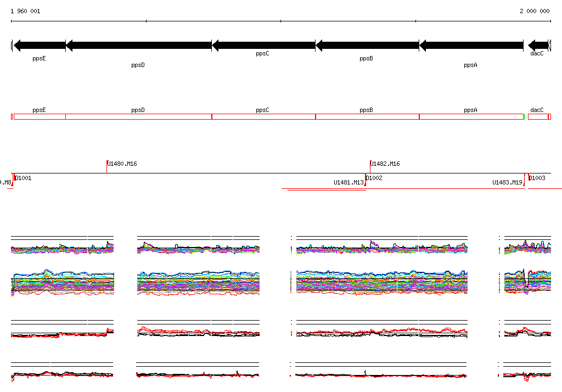This screenshot has height=392, width=562.
Task: Click ppsE label under black arrow
Action: coord(39,58)
